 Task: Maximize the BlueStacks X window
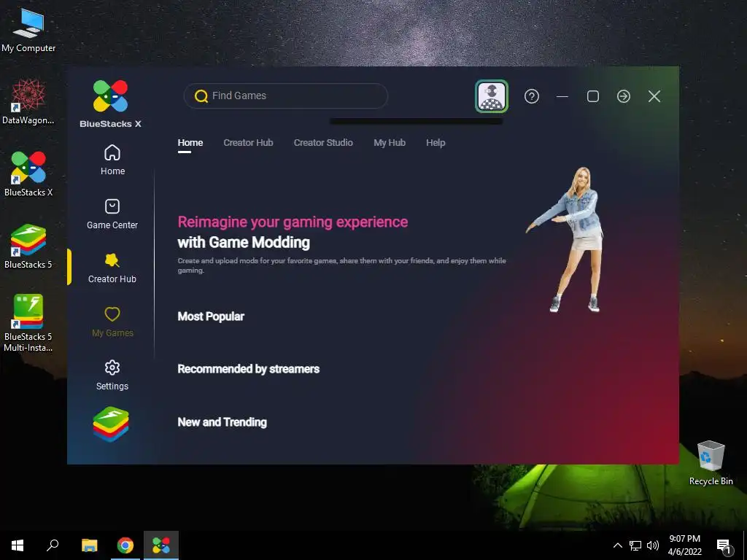[x=593, y=96]
